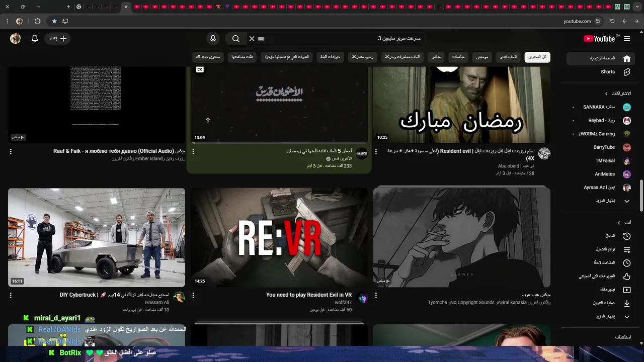The image size is (644, 362).
Task: Open the smoking anime mix thumbnail
Action: click(x=462, y=238)
